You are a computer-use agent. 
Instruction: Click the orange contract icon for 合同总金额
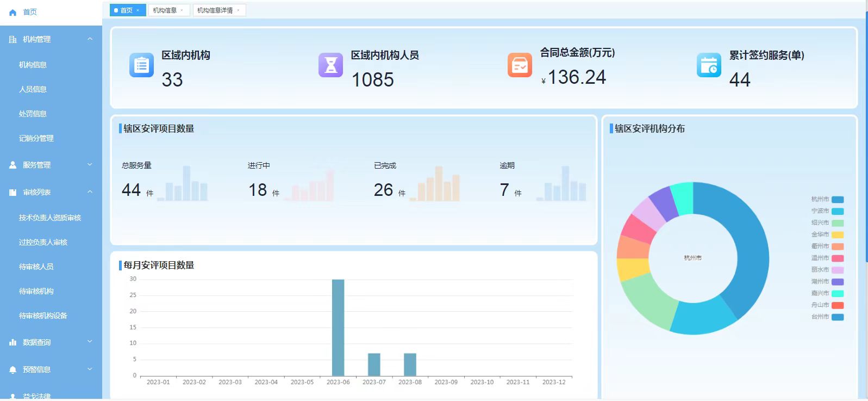click(520, 65)
